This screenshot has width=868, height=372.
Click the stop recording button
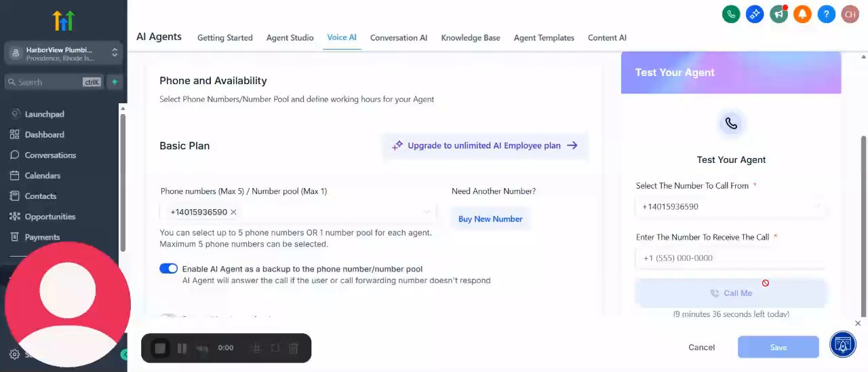pos(160,348)
